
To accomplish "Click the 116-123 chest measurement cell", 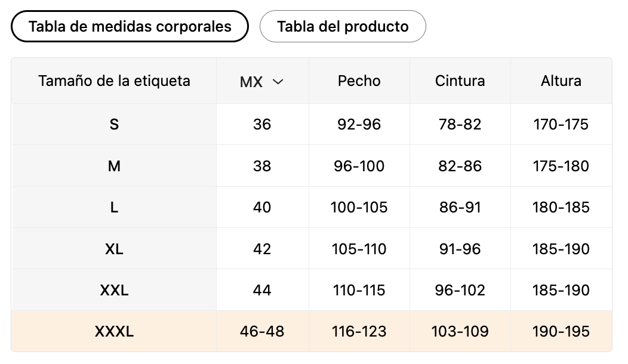I will point(359,332).
